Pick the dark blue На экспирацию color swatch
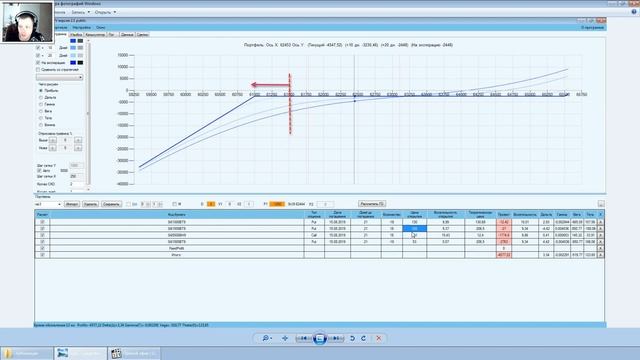 pos(73,62)
